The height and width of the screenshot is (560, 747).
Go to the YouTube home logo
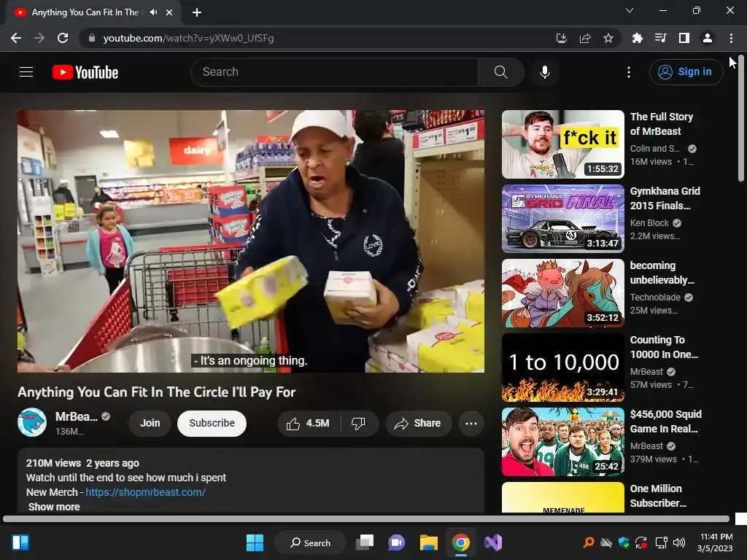tap(85, 72)
